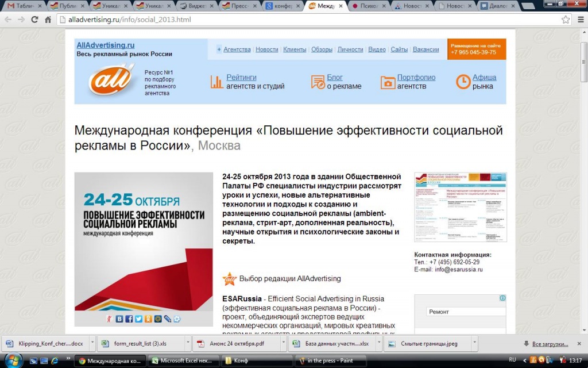Open the Афиша link
588x368 pixels.
484,78
